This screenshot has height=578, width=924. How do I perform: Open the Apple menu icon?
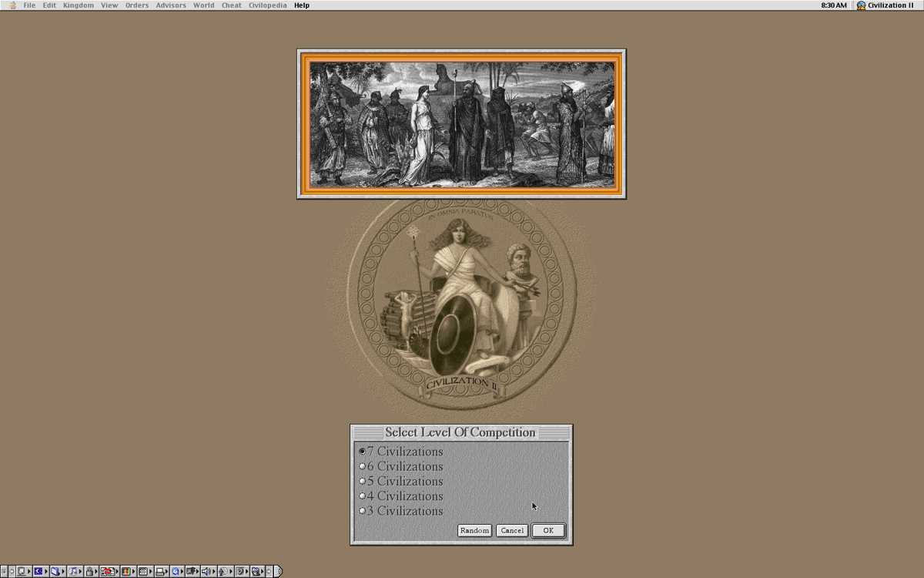(x=12, y=5)
